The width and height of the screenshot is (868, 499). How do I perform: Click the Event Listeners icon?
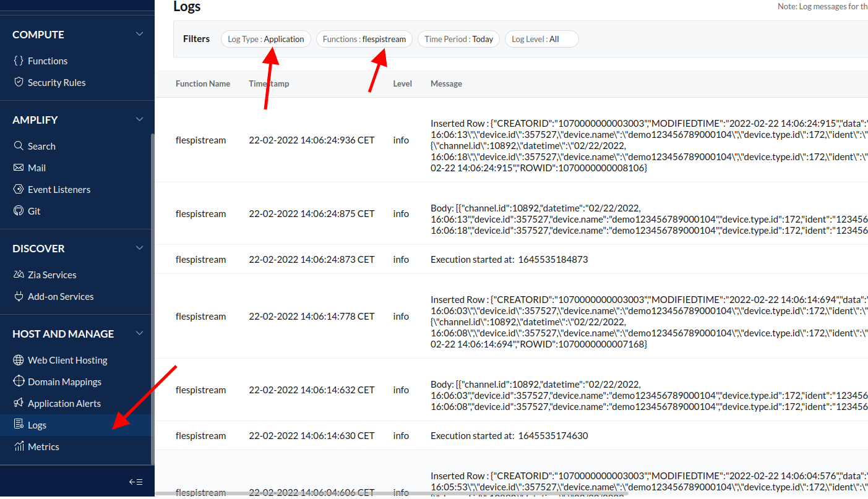(x=19, y=189)
